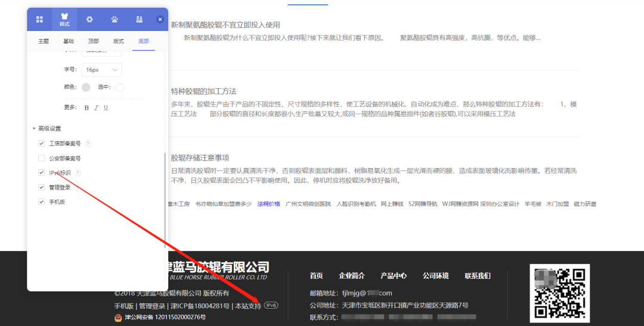Pick the gray 颜色 color swatch
This screenshot has height=326, width=644.
click(x=86, y=88)
